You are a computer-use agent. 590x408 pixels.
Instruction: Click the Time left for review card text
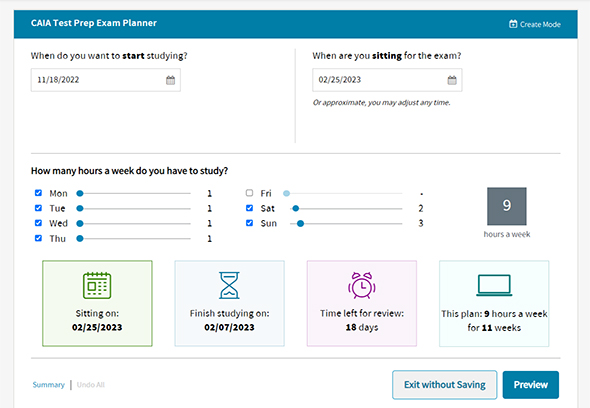362,320
